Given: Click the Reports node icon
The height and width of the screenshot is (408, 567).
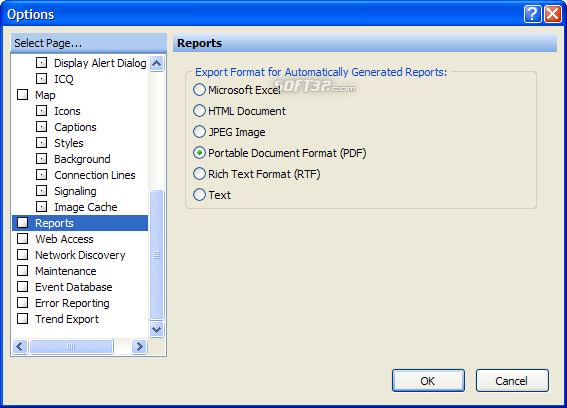Looking at the screenshot, I should click(22, 222).
